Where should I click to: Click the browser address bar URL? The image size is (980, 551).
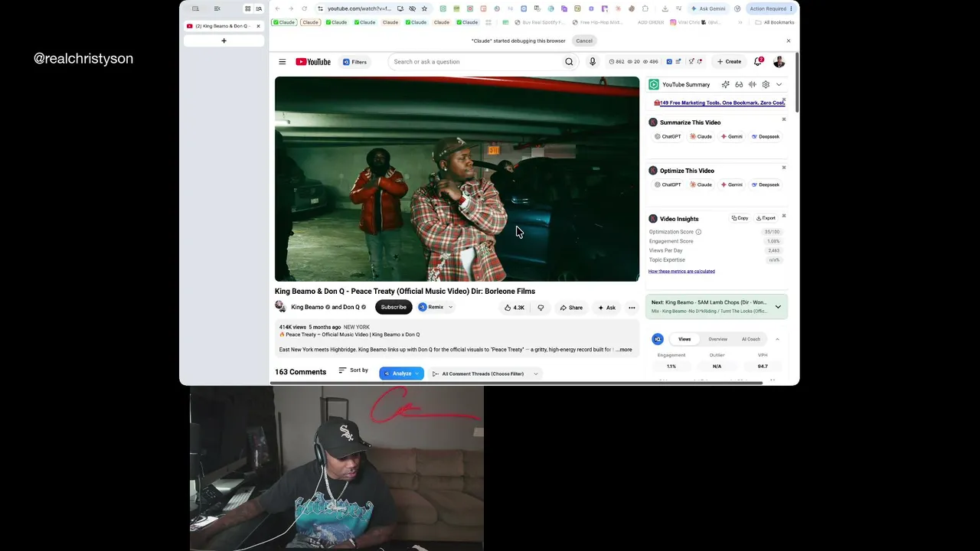click(359, 8)
